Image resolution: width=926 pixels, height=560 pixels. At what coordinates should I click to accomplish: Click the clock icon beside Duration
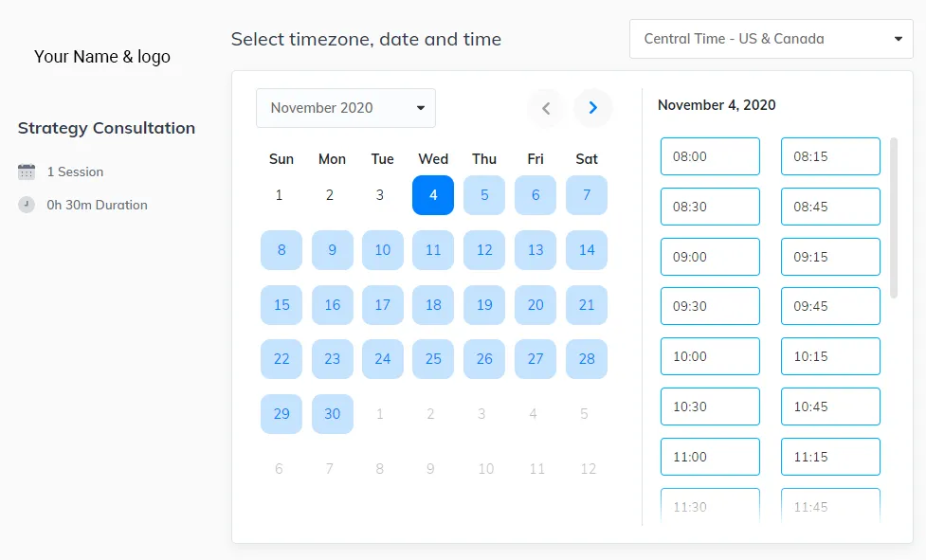27,205
